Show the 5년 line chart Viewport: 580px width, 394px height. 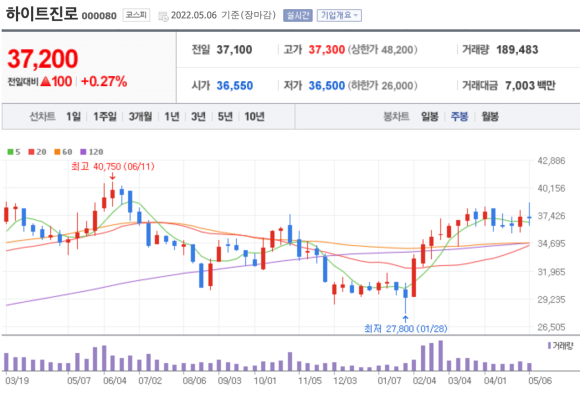point(225,117)
